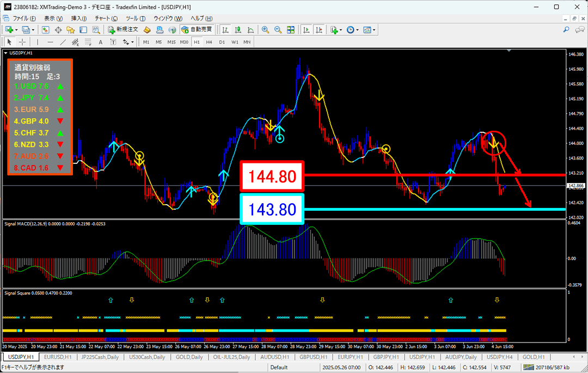This screenshot has width=588, height=373.
Task: Open the Terminal panel icon
Action: pyautogui.click(x=83, y=29)
